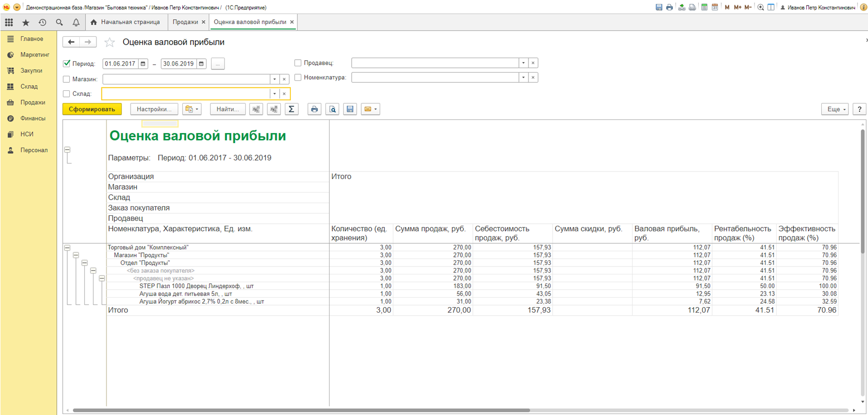Collapse the Магазин "Продукты" tree group

76,255
